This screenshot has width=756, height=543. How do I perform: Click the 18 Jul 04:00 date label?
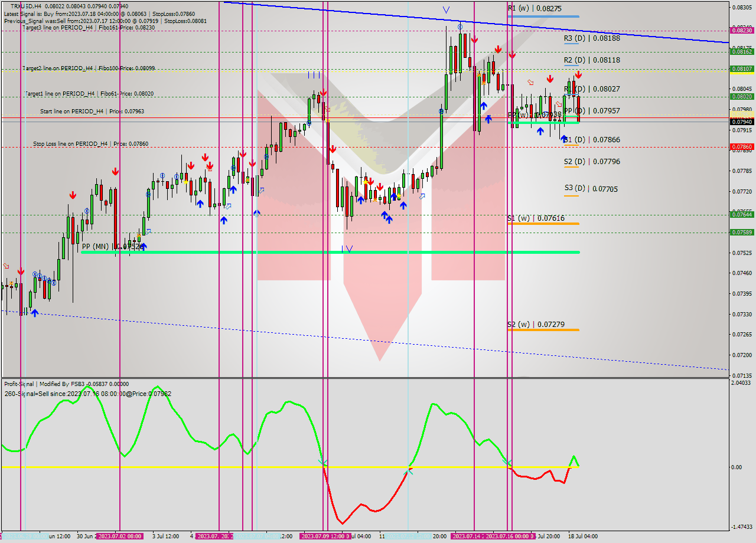pyautogui.click(x=582, y=537)
